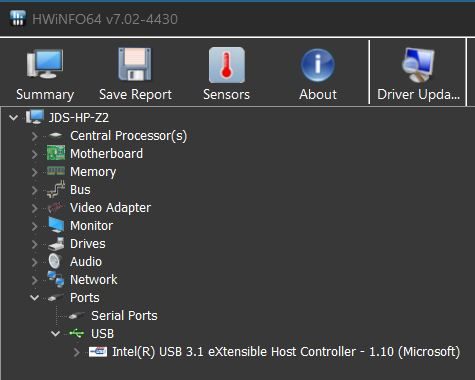475x380 pixels.
Task: Select Serial Ports in the tree
Action: tap(124, 315)
